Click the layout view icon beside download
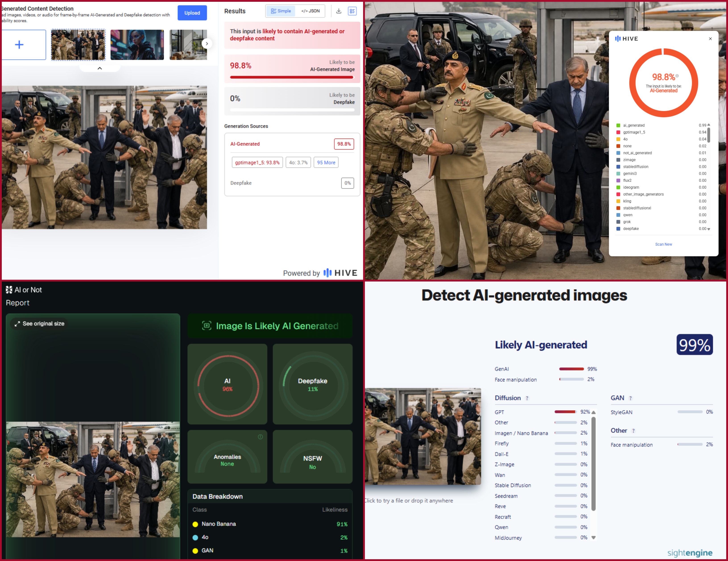The height and width of the screenshot is (561, 728). click(x=352, y=11)
